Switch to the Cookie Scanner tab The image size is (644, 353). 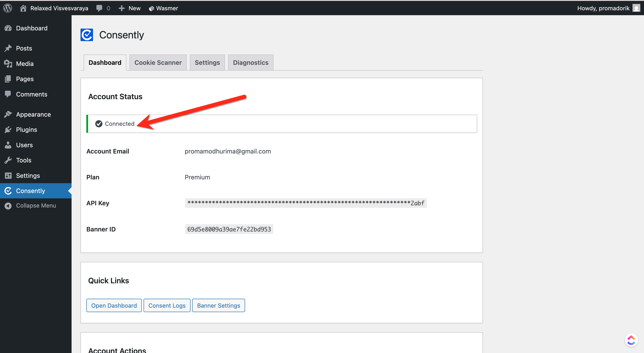[158, 63]
